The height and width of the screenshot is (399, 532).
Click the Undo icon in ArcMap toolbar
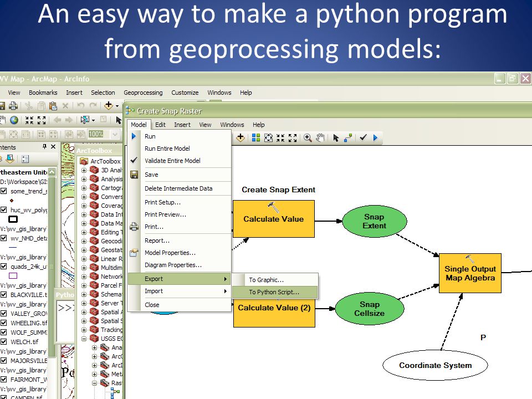(x=81, y=105)
